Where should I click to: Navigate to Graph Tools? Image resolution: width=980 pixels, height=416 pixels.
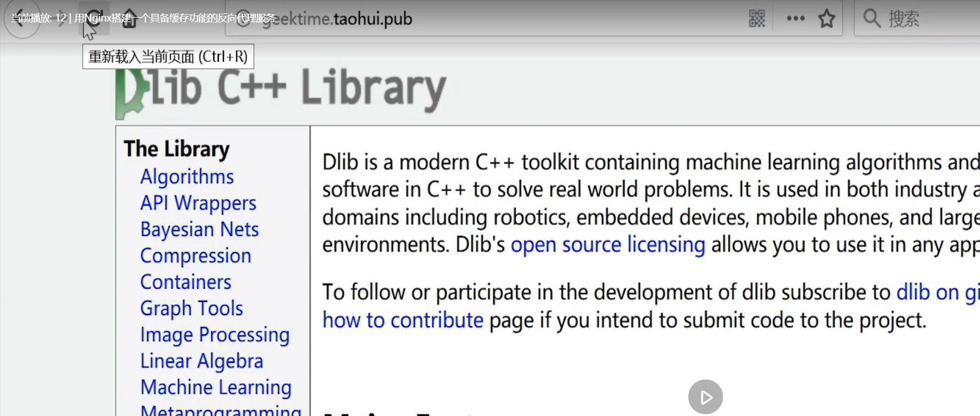192,309
